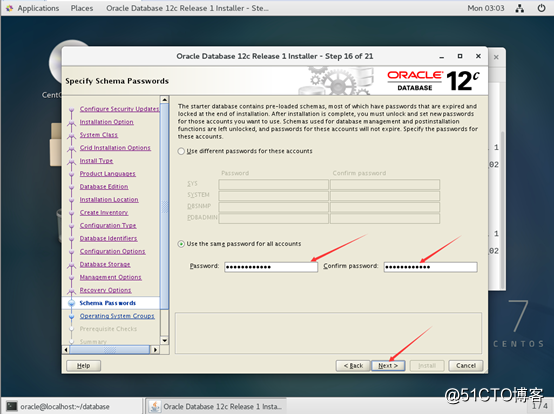Screen dimensions: 554x414
Task: Go to Database Edition step
Action: tap(104, 187)
